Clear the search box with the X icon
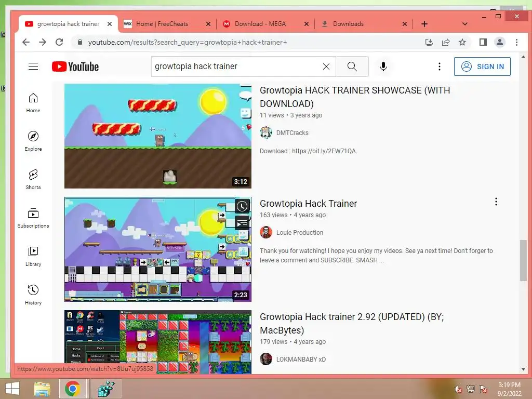 326,66
